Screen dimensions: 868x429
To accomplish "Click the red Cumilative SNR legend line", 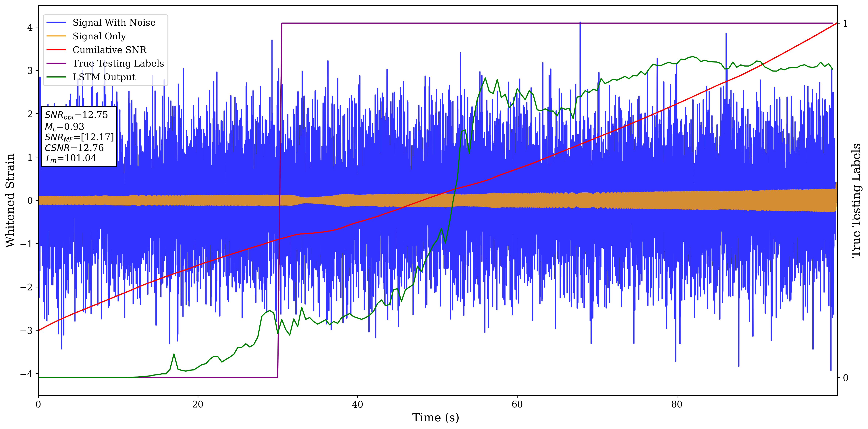I will 56,50.
